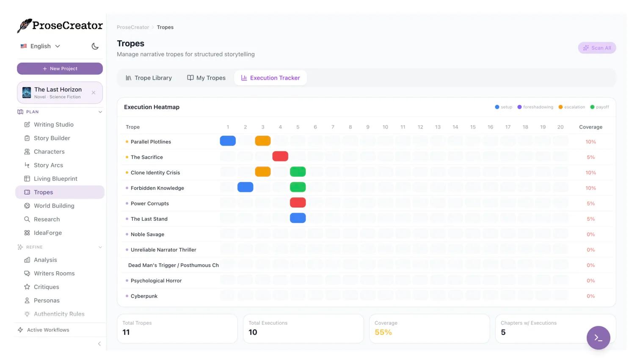Collapse the PLAN section chevron
The height and width of the screenshot is (364, 640).
[x=100, y=112]
